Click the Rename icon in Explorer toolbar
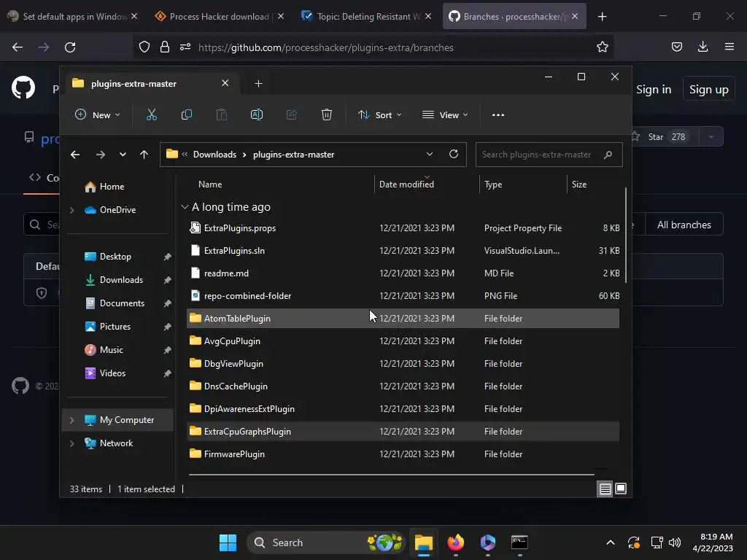The width and height of the screenshot is (747, 560). tap(257, 114)
